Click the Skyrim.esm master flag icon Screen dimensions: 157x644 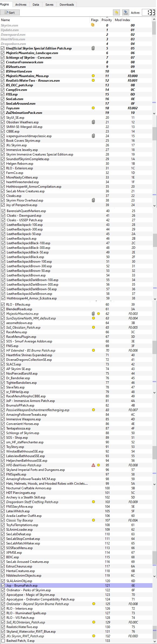pos(93,25)
